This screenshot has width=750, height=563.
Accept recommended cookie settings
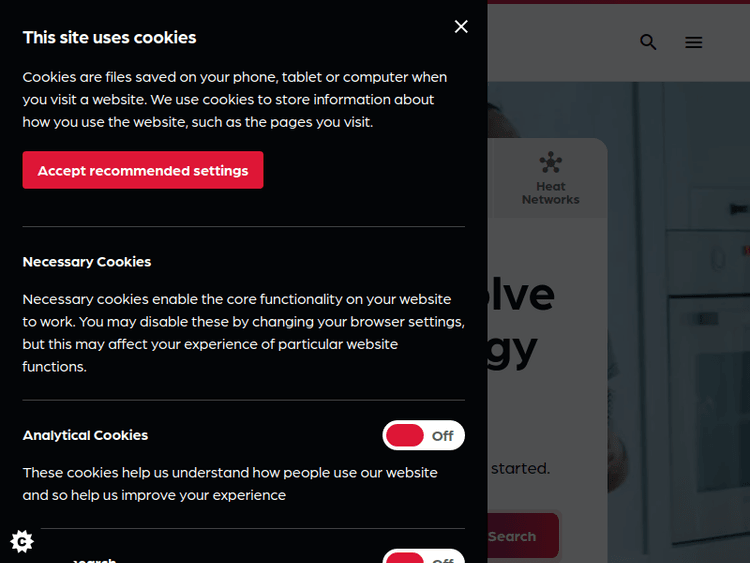tap(143, 170)
